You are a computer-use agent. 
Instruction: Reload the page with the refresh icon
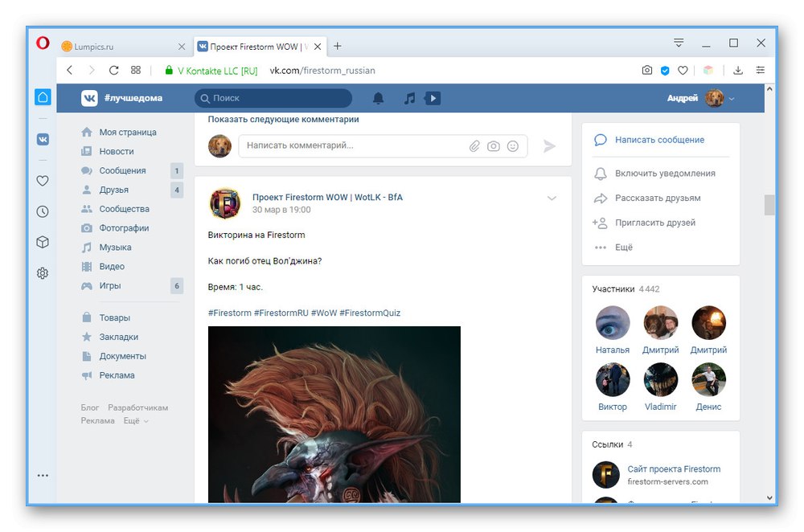point(114,70)
